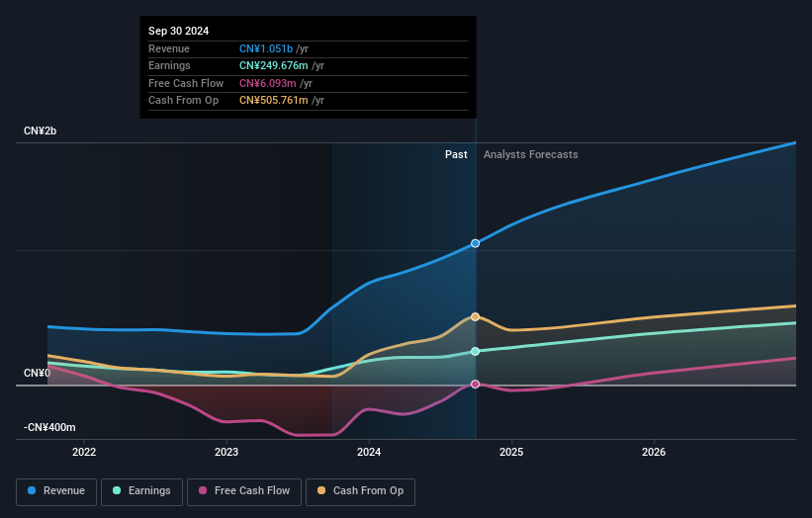Viewport: 812px width, 518px height.
Task: Click the pink Free Cash Flow data point
Action: tap(475, 384)
